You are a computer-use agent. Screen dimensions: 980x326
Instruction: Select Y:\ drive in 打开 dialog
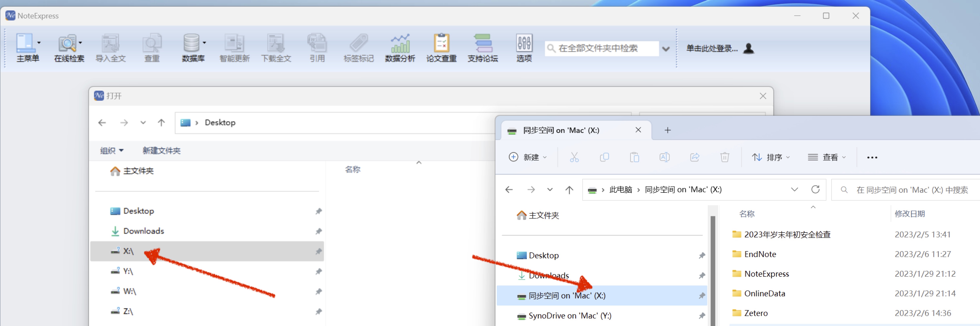point(207,271)
